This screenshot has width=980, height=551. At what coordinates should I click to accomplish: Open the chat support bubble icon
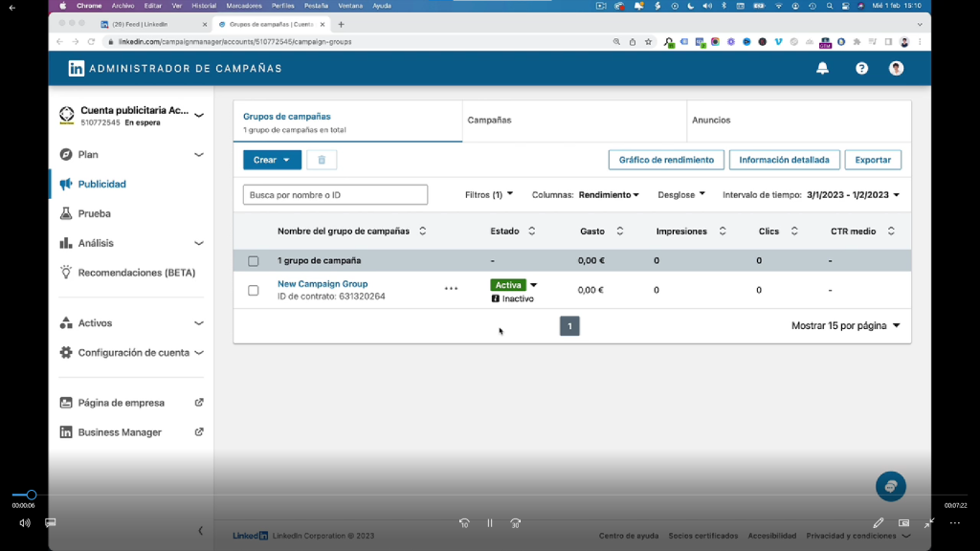[891, 487]
